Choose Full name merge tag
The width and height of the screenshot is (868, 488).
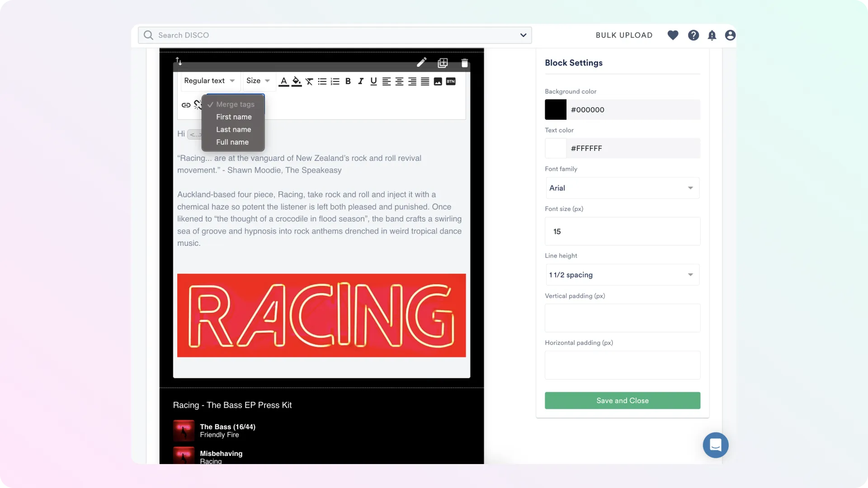[232, 142]
